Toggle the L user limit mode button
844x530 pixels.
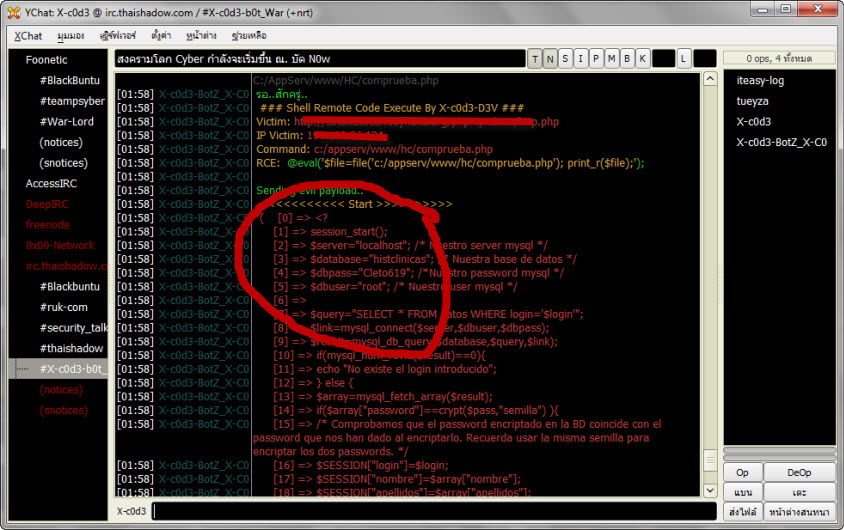click(x=684, y=59)
